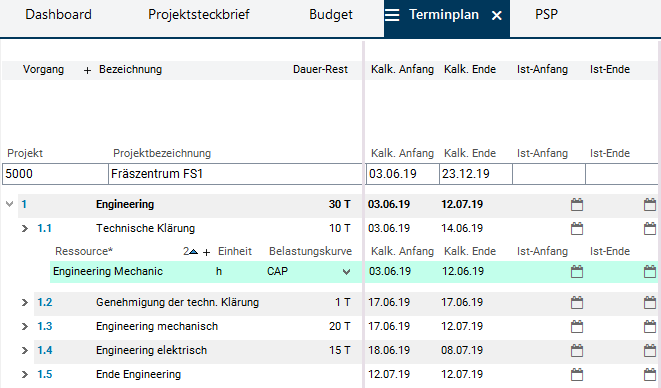The width and height of the screenshot is (661, 388).
Task: Close the Terminplan tab
Action: (x=497, y=16)
